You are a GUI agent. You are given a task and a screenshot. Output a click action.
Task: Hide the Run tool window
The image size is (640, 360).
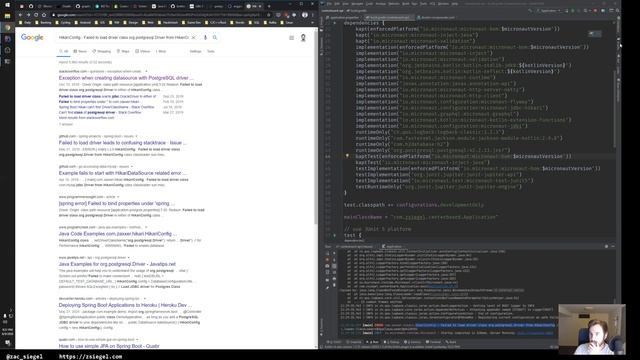[x=613, y=246]
